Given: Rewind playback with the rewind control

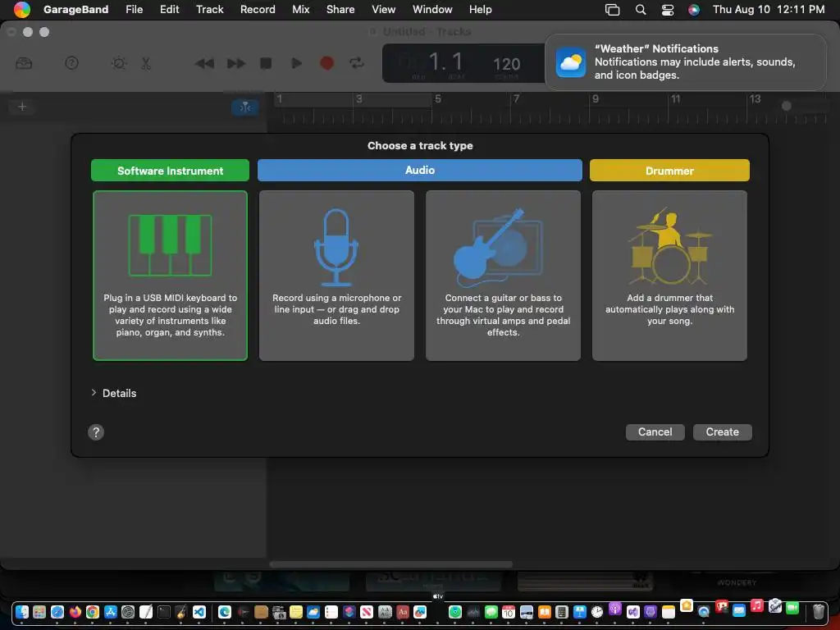Looking at the screenshot, I should point(204,63).
